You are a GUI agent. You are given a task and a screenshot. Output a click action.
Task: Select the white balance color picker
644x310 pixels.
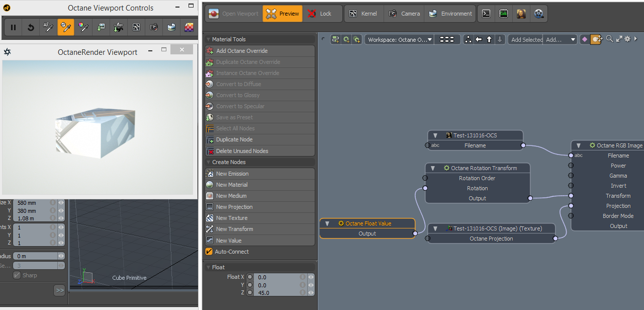point(83,27)
